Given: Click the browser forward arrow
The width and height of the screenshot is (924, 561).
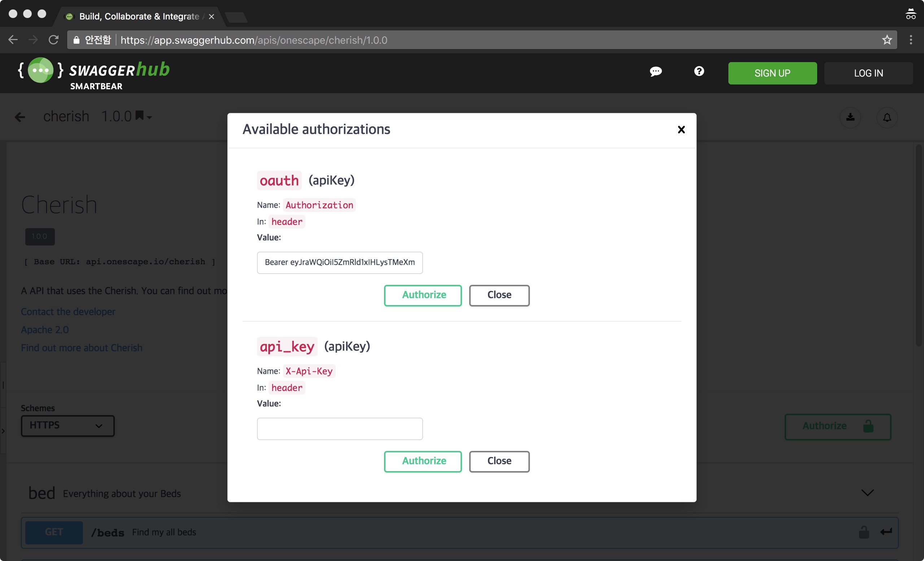Looking at the screenshot, I should pos(33,40).
